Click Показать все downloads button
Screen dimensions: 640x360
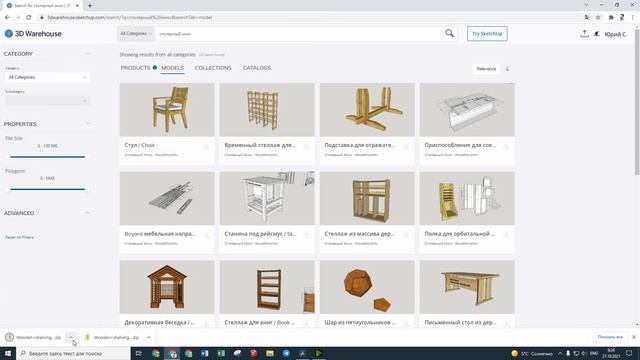pyautogui.click(x=610, y=337)
